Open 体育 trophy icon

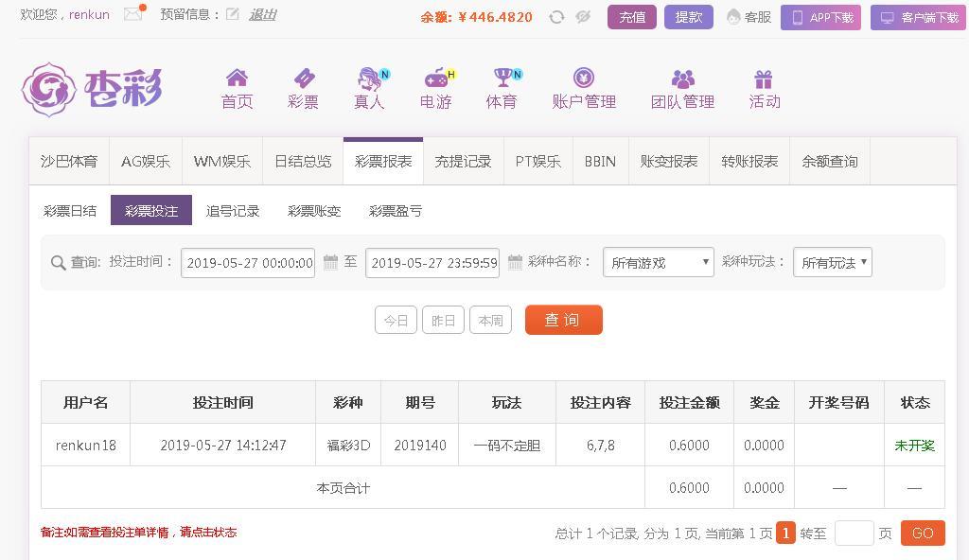[x=505, y=78]
